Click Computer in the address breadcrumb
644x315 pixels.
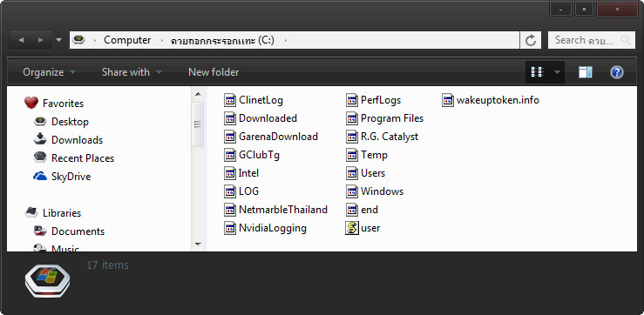pos(127,40)
